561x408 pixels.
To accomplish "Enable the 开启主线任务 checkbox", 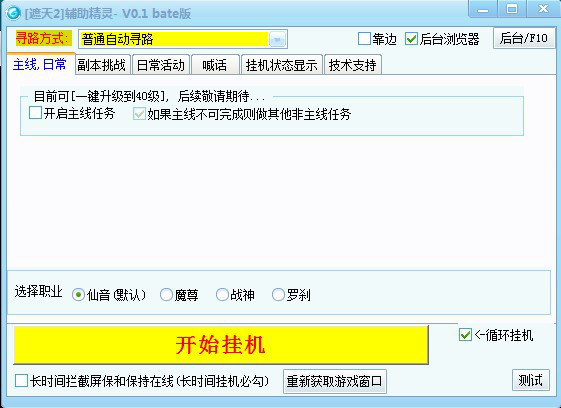I will point(35,113).
